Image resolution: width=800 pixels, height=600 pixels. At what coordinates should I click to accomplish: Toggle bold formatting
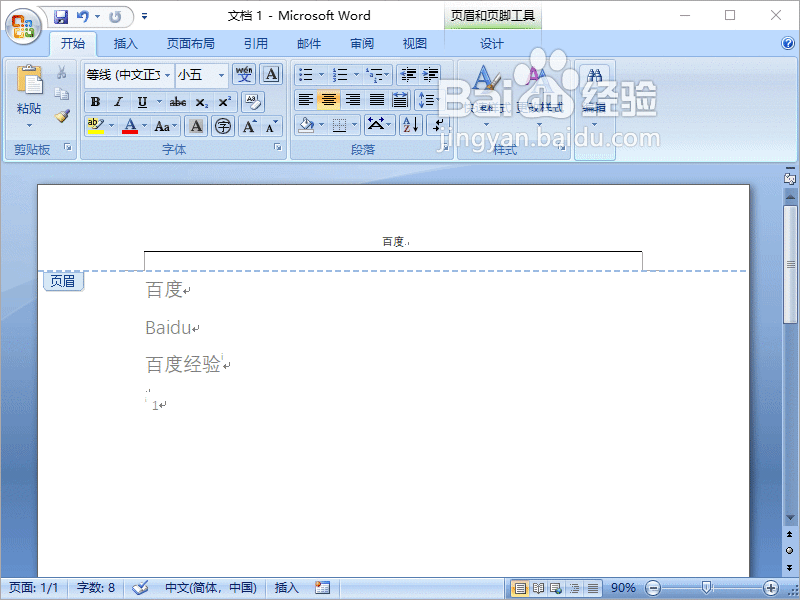coord(95,102)
